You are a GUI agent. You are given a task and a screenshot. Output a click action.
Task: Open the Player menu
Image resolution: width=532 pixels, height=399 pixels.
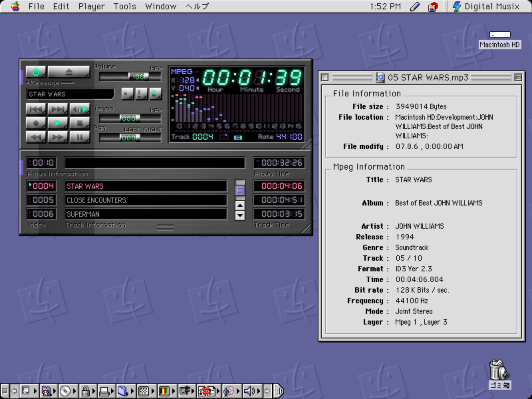tap(91, 6)
